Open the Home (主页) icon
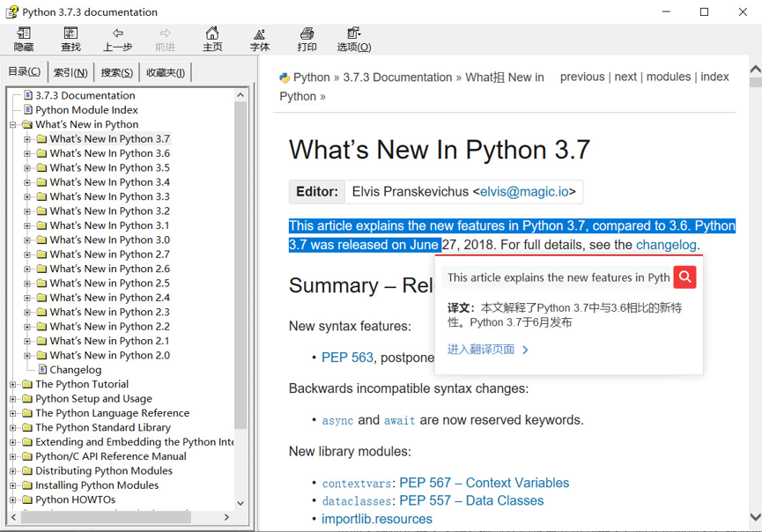The image size is (762, 532). pos(212,33)
